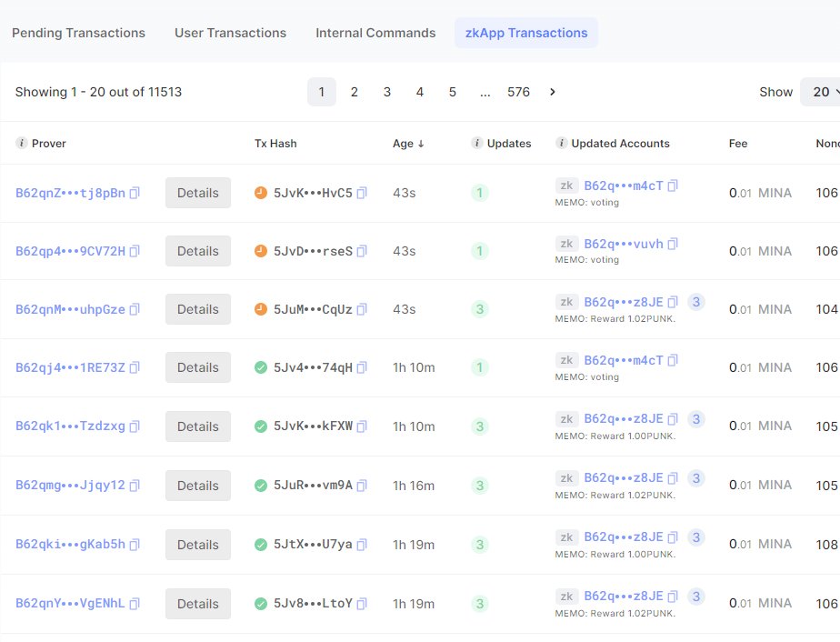Open prover link B62qnZ•••tj8pBn
This screenshot has height=642, width=840.
[70, 193]
